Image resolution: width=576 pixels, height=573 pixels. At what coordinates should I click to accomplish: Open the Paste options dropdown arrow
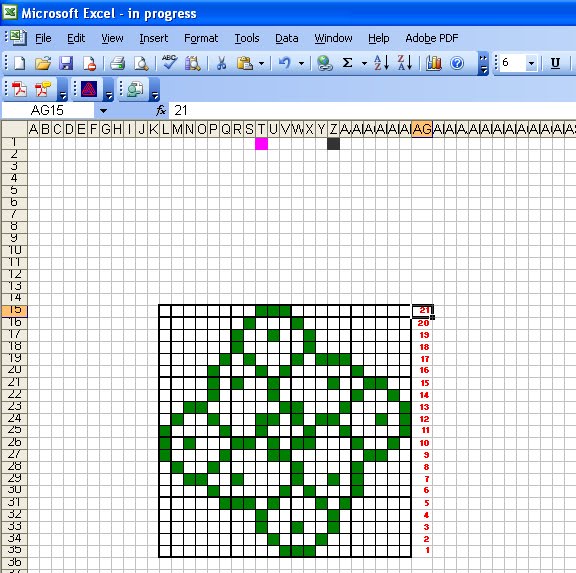pyautogui.click(x=261, y=64)
